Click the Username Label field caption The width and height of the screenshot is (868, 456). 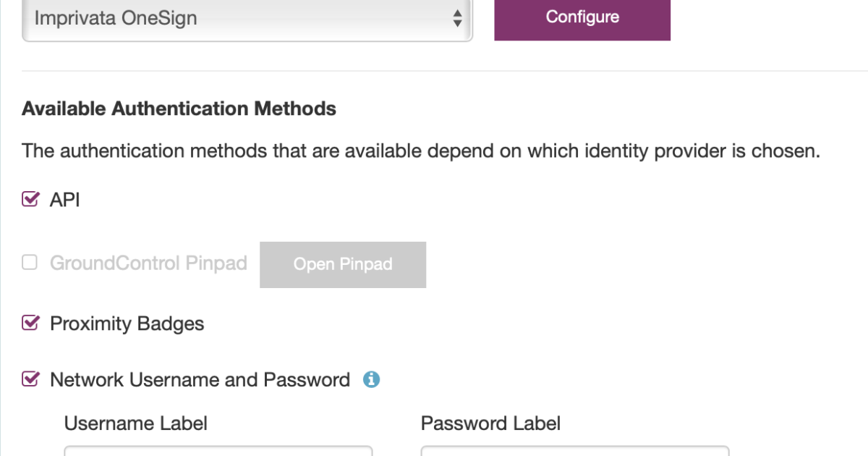135,423
